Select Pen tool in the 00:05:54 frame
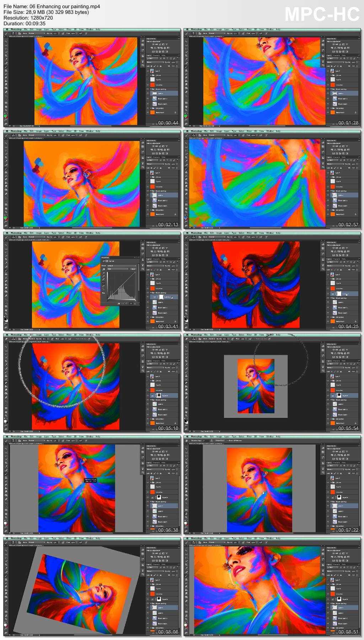Screen dimensions: 364x640 coord(186,397)
